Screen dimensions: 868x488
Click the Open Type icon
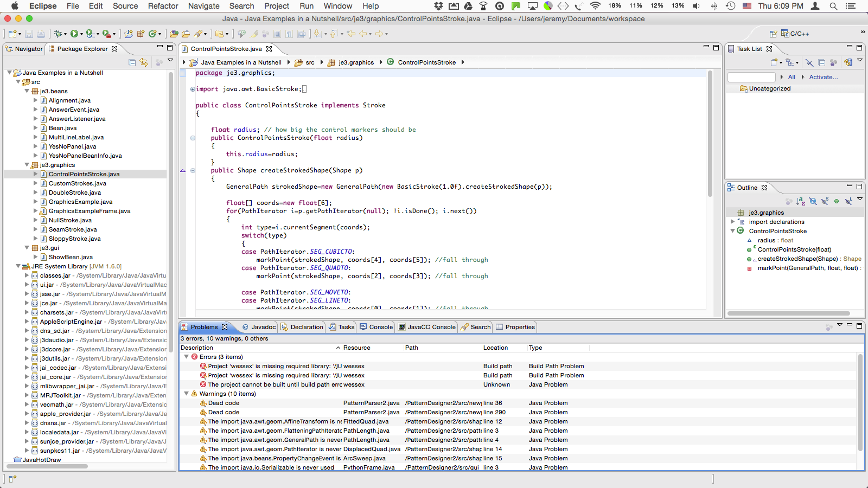coord(174,34)
